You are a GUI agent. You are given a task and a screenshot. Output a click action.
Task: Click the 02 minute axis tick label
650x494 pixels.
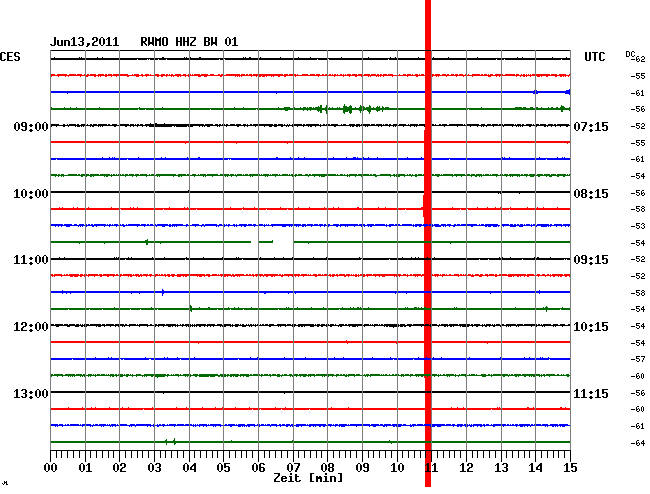pos(119,468)
